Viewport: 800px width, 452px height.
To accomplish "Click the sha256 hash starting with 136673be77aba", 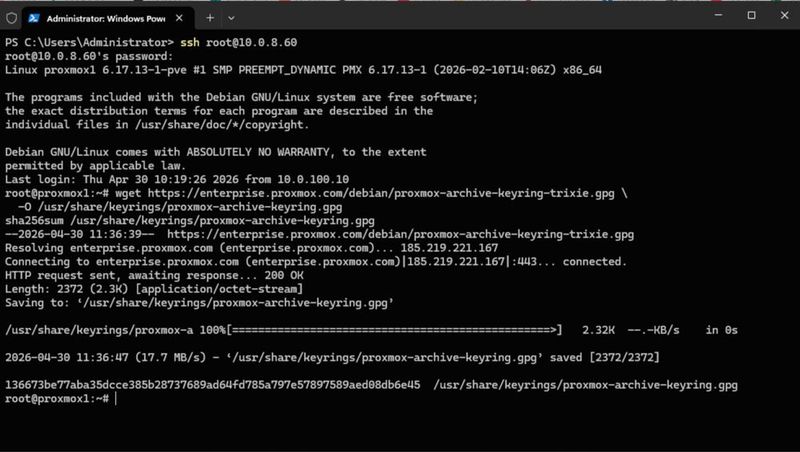I will pos(213,385).
